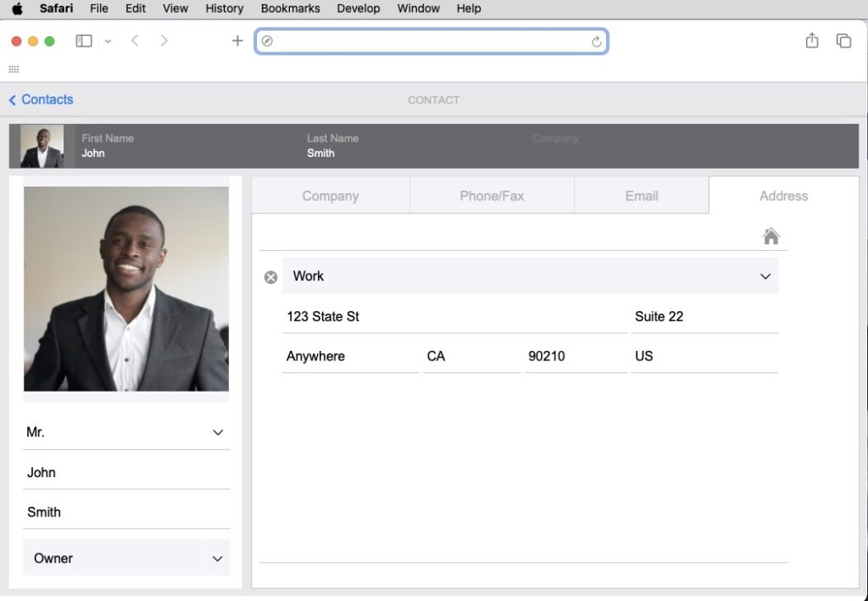Go back with the back arrow
The image size is (868, 601).
135,41
